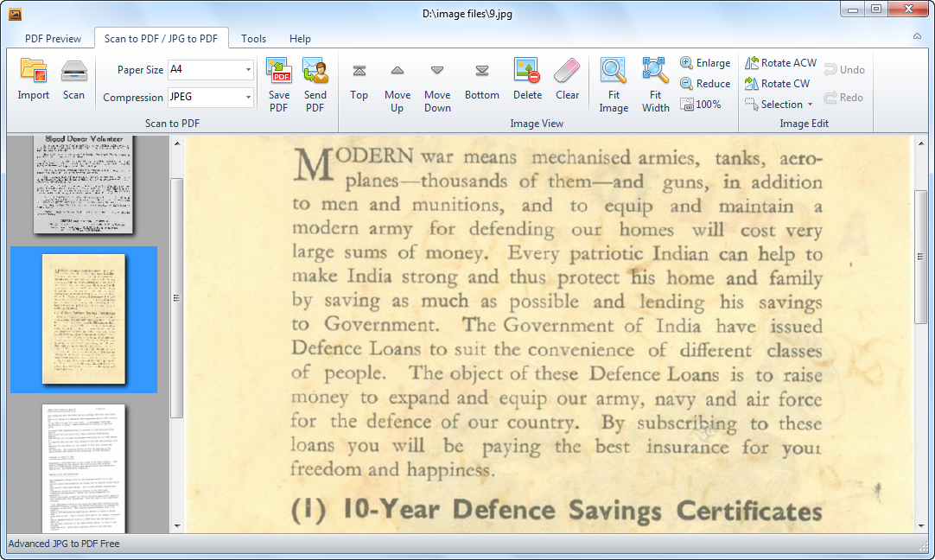
Task: Save the document using Save PDF
Action: pyautogui.click(x=279, y=85)
